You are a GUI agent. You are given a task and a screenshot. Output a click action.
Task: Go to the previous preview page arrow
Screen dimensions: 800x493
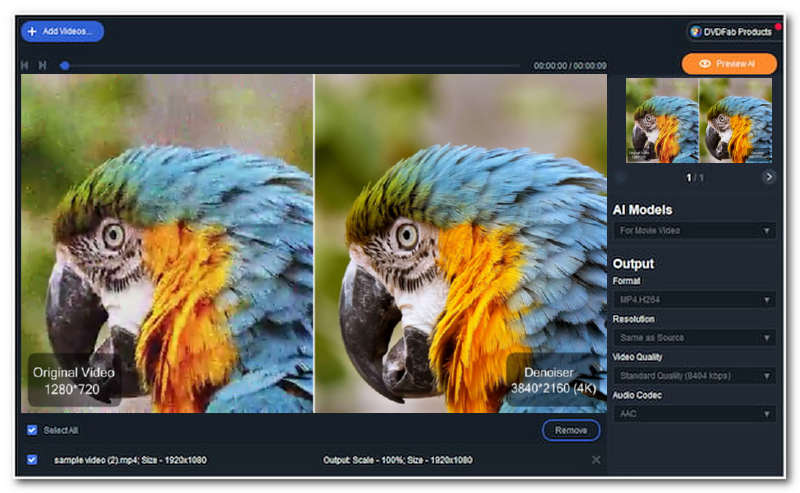coord(621,177)
